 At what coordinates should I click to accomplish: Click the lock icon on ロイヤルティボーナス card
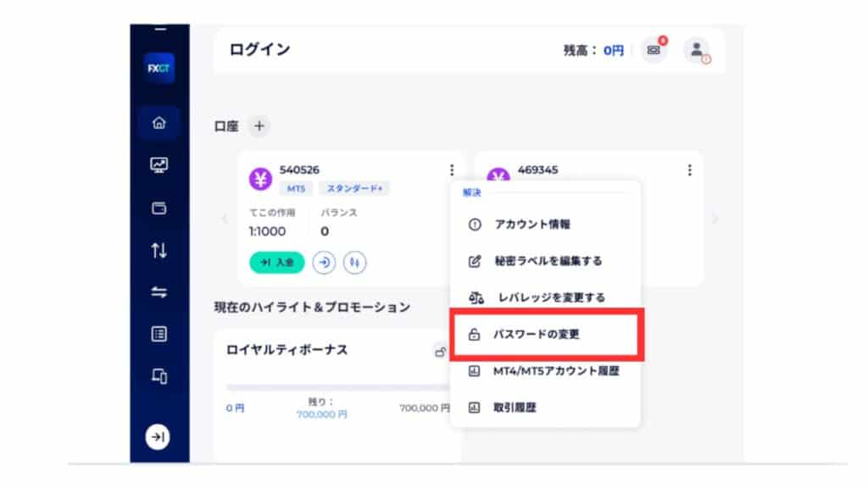point(440,352)
